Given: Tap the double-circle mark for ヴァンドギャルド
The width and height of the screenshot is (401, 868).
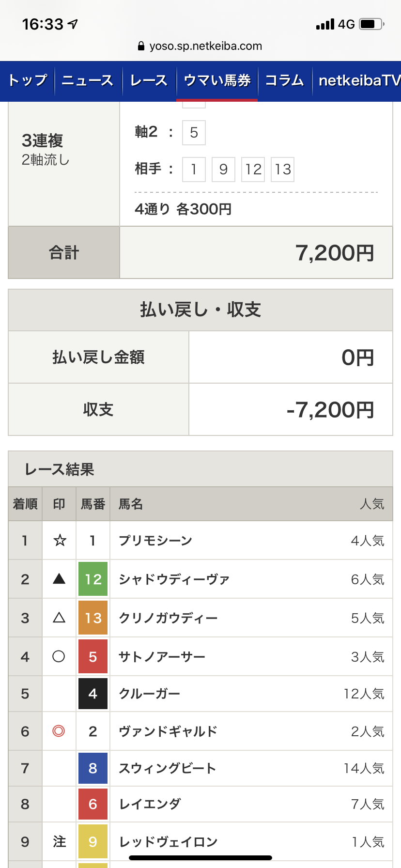Looking at the screenshot, I should [59, 730].
